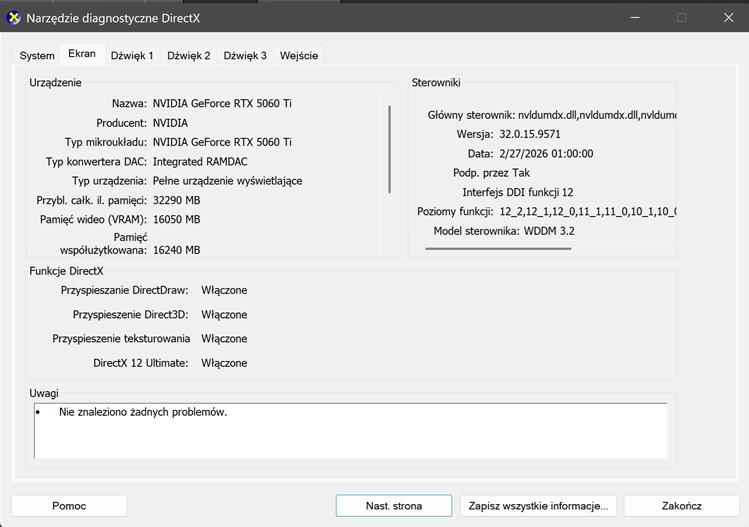
Task: Click the DirectX icon in title bar
Action: click(14, 17)
